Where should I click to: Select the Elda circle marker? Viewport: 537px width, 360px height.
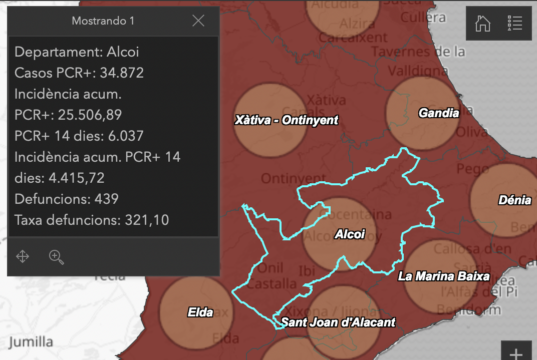196,312
